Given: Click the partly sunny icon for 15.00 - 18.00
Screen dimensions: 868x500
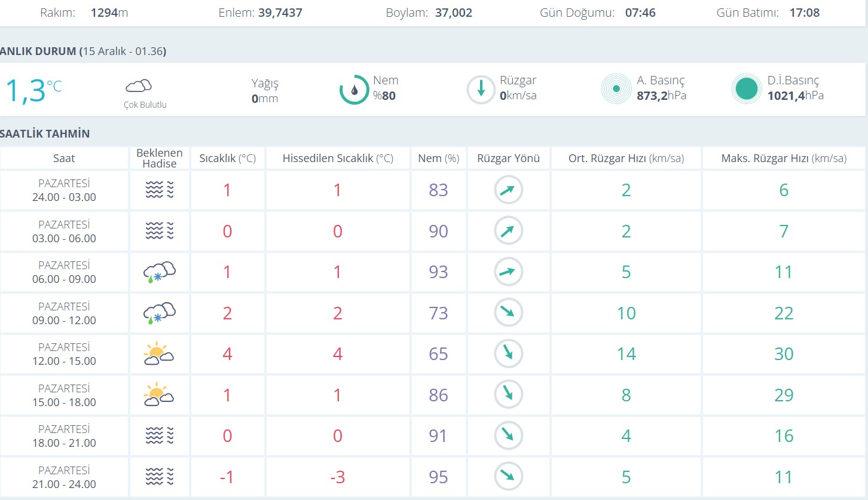Looking at the screenshot, I should (159, 395).
